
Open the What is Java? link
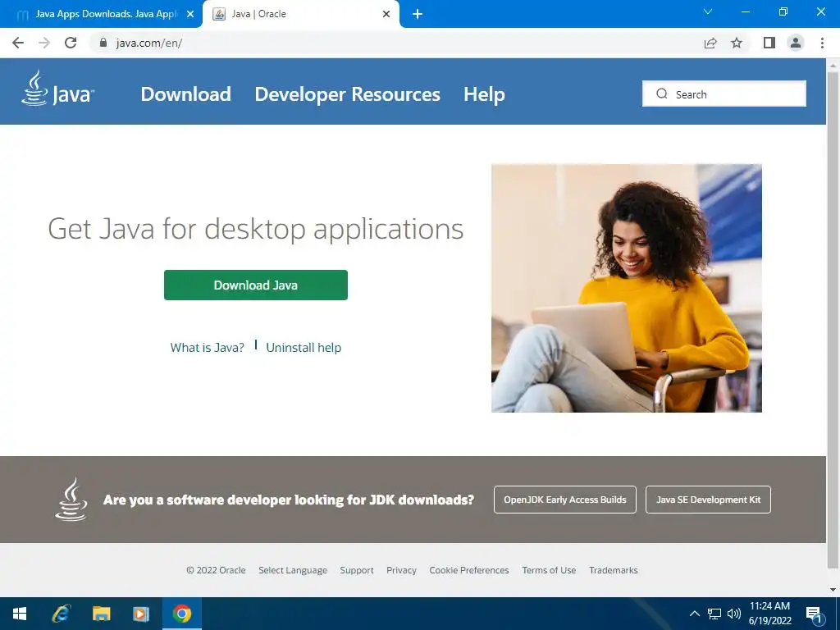coord(208,348)
